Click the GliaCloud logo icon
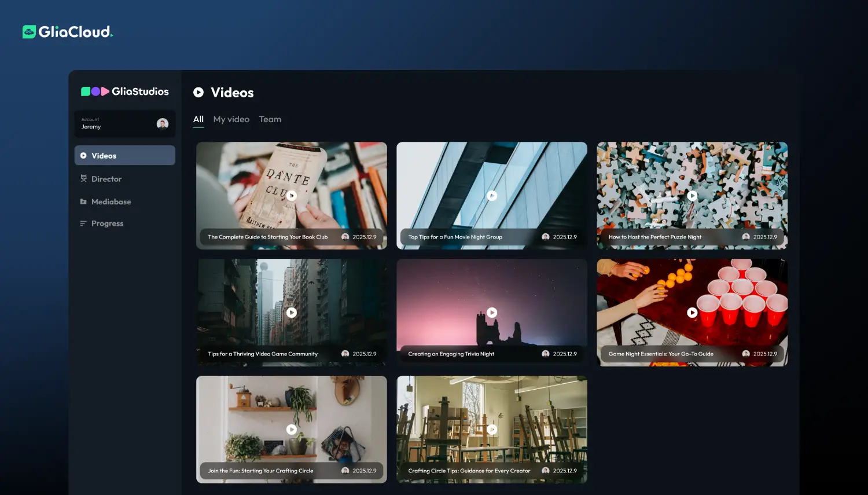Screen dimensions: 868x495 (29, 32)
